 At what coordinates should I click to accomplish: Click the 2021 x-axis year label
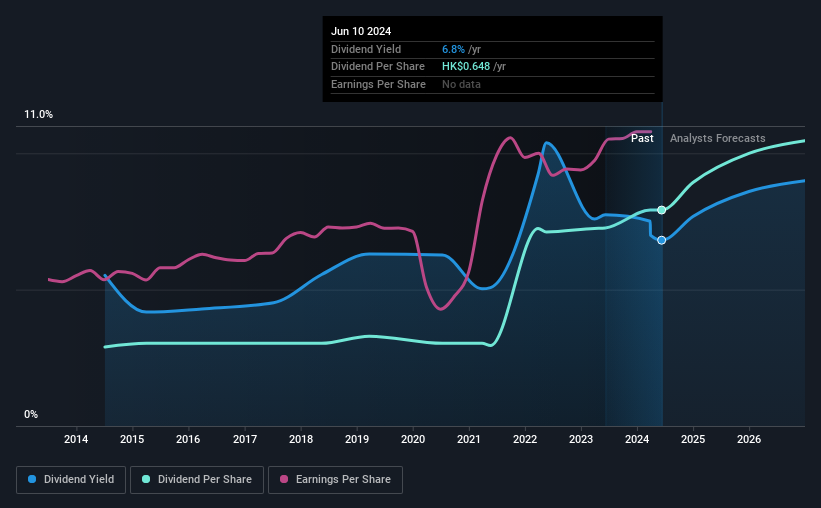tap(469, 439)
